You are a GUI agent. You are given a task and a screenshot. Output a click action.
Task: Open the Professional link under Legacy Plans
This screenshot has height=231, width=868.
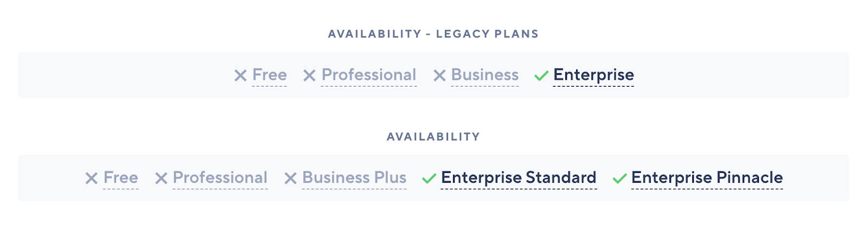pos(369,75)
